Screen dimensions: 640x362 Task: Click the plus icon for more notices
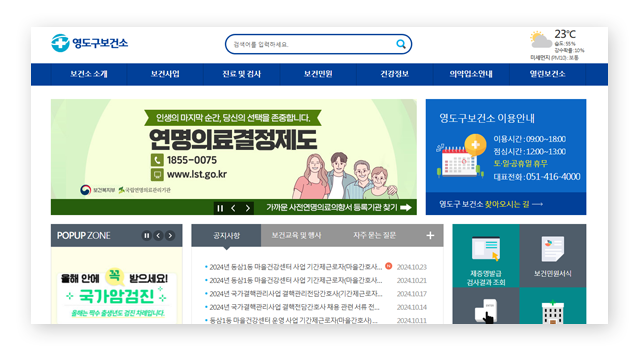[430, 235]
